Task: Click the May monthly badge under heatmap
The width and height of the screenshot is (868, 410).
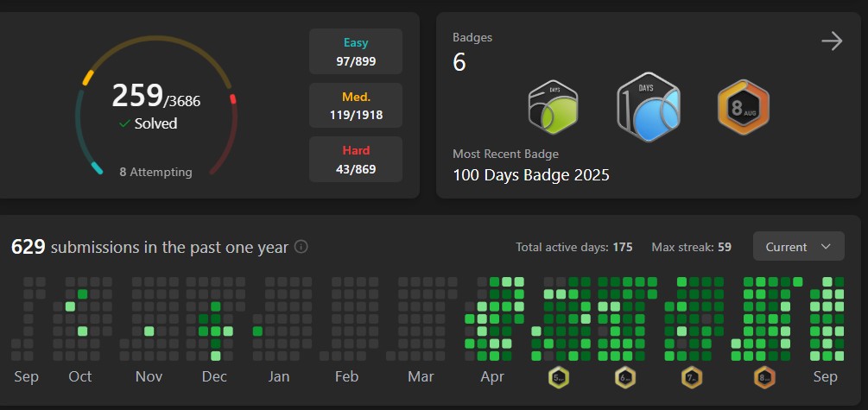Action: coord(558,377)
